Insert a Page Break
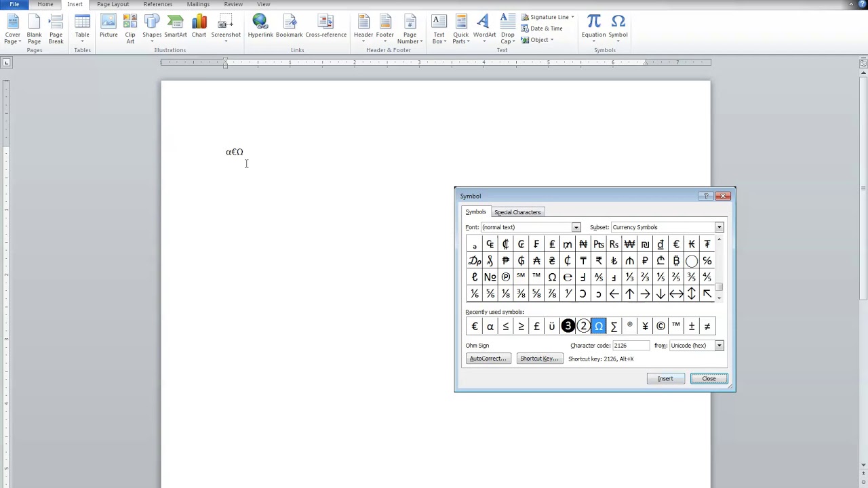The height and width of the screenshot is (488, 868). 56,30
